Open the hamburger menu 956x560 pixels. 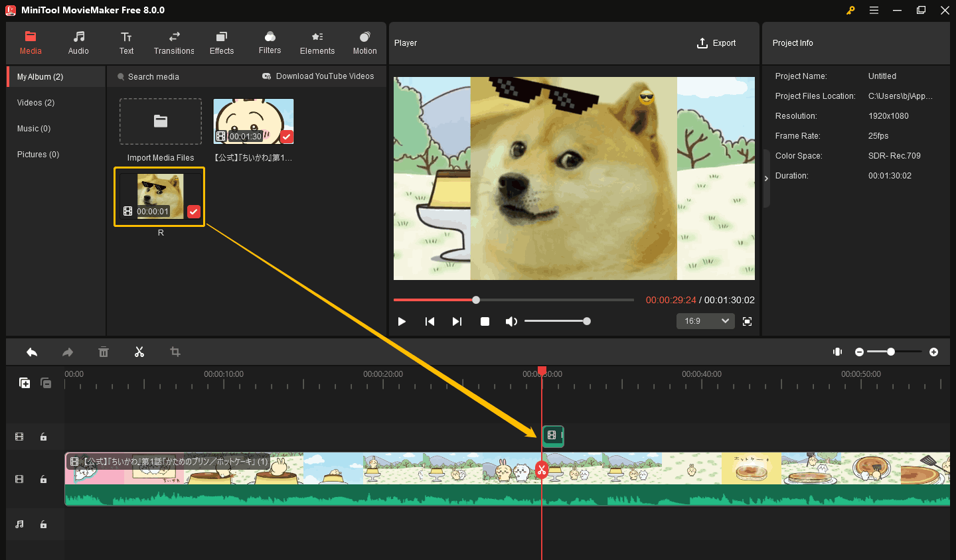[x=874, y=10]
